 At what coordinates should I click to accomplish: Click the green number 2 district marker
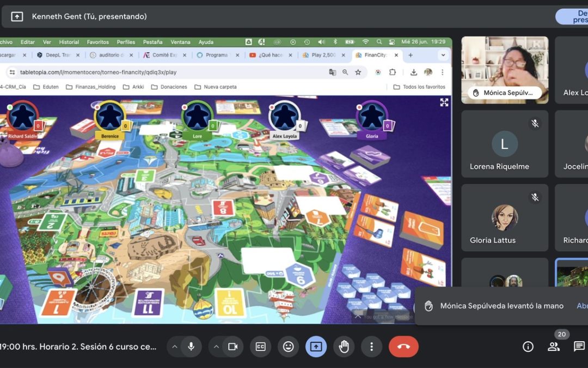pos(52,222)
